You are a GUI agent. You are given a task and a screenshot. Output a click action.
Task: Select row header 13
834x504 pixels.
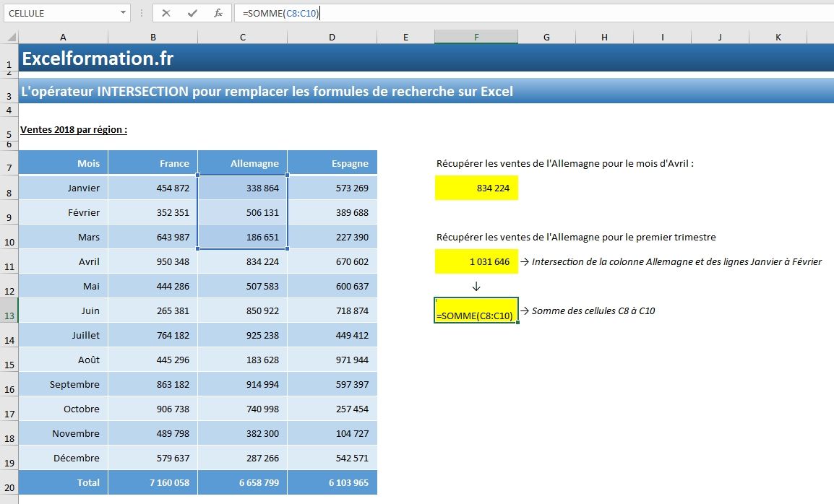[9, 316]
